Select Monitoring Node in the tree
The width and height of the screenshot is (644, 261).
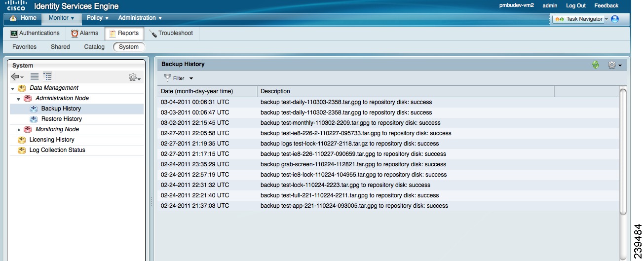coord(57,130)
